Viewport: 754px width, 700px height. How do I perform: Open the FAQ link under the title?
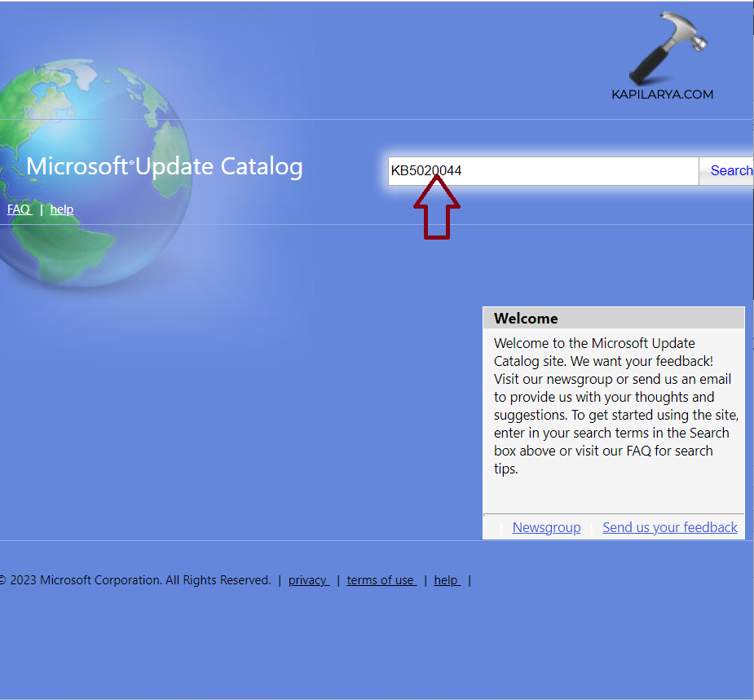click(x=20, y=209)
